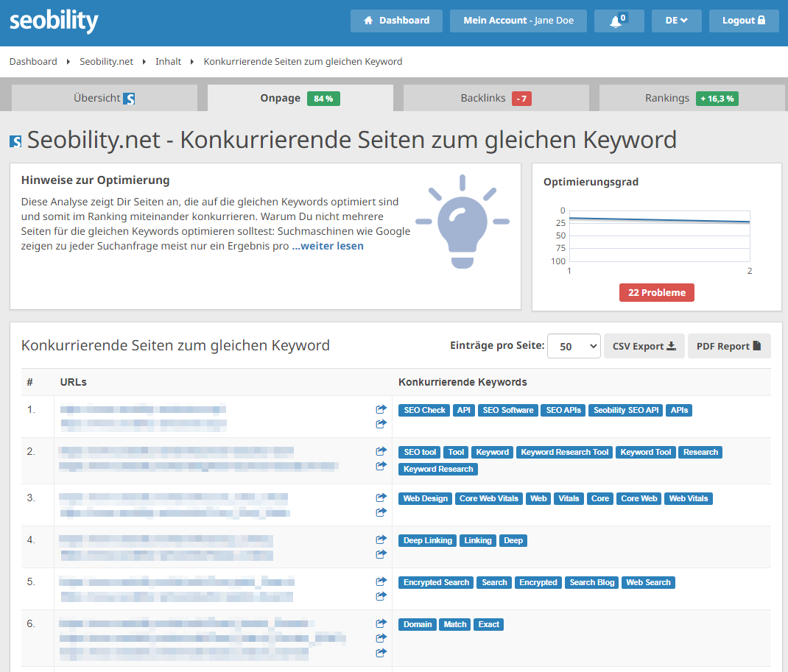Image resolution: width=788 pixels, height=672 pixels.
Task: Open the Rankings tab
Action: click(x=692, y=98)
